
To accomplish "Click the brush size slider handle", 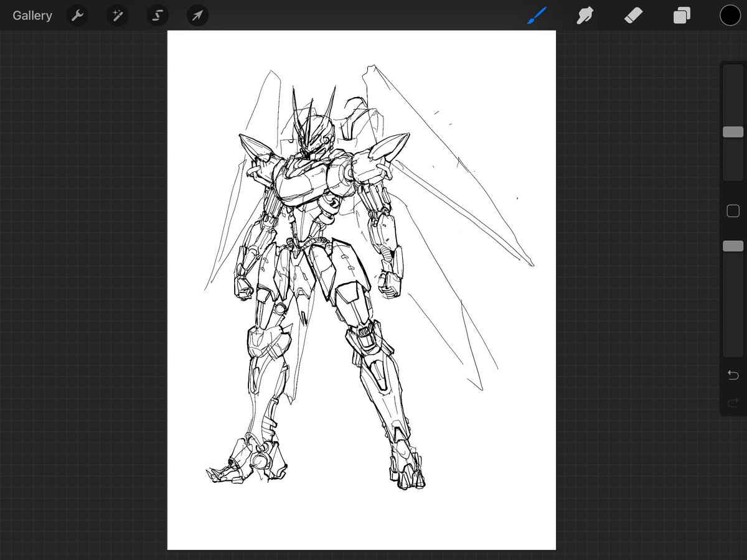I will tap(733, 132).
